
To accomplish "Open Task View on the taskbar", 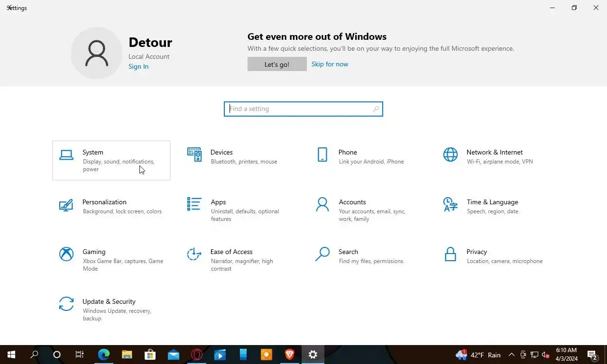I will (80, 355).
